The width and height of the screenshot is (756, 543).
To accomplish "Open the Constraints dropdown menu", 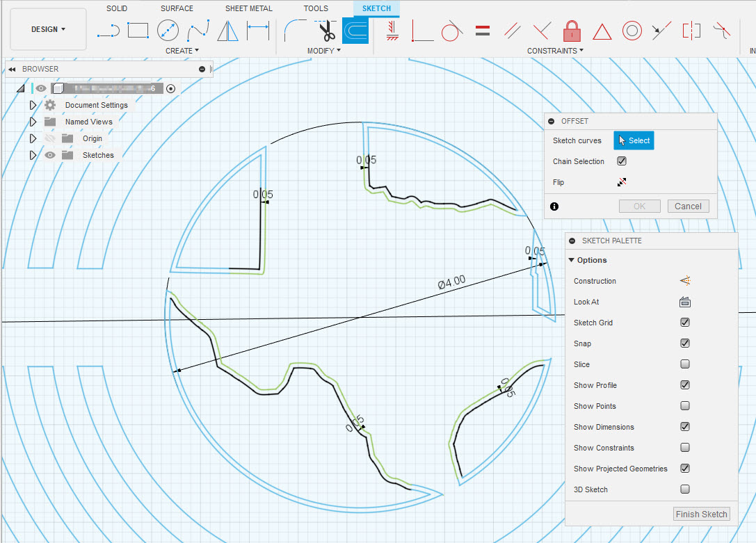I will tap(555, 50).
